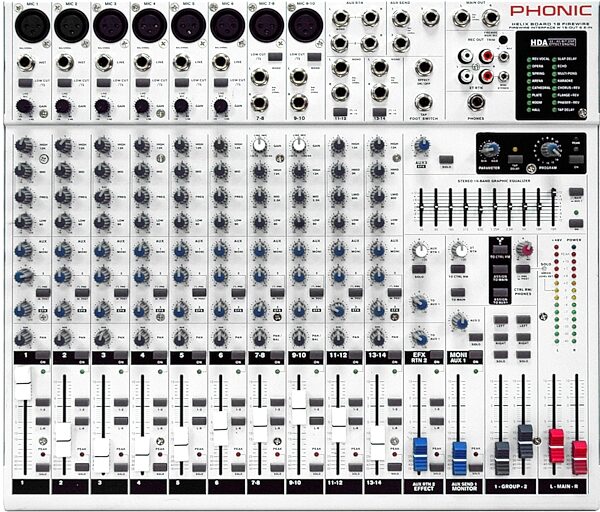Click the channel 7-8 AUX 3 EFX knob
The height and width of the screenshot is (512, 600).
coord(259,309)
